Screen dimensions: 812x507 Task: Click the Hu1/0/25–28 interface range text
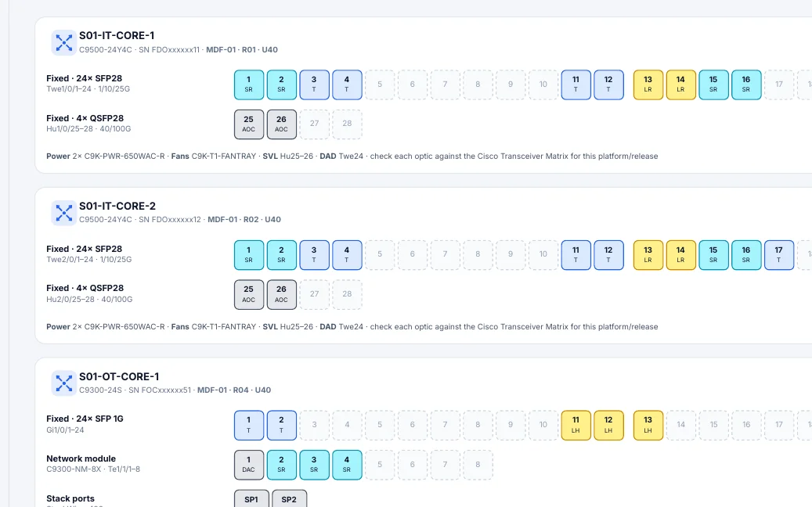(88, 129)
